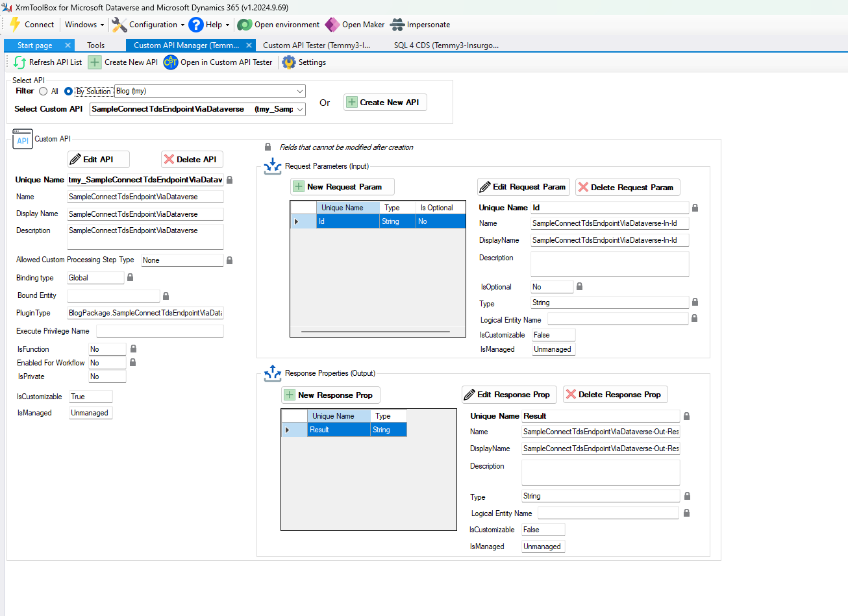Expand the Result row indicator arrow
This screenshot has height=616, width=848.
point(288,430)
